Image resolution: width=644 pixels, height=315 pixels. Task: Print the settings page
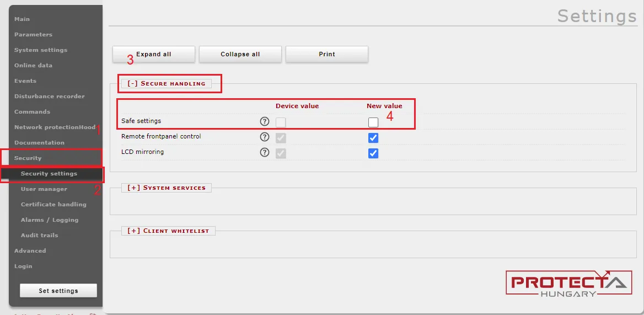(327, 54)
